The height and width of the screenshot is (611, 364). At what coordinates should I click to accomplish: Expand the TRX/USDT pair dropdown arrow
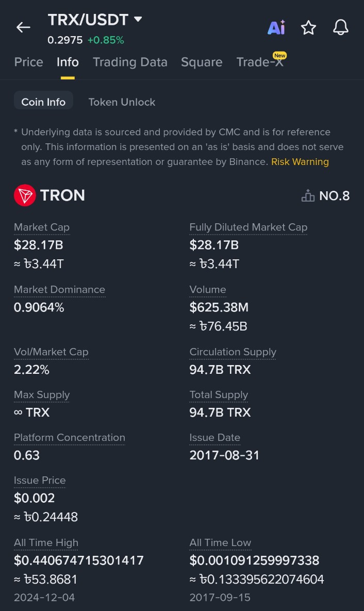(x=138, y=20)
